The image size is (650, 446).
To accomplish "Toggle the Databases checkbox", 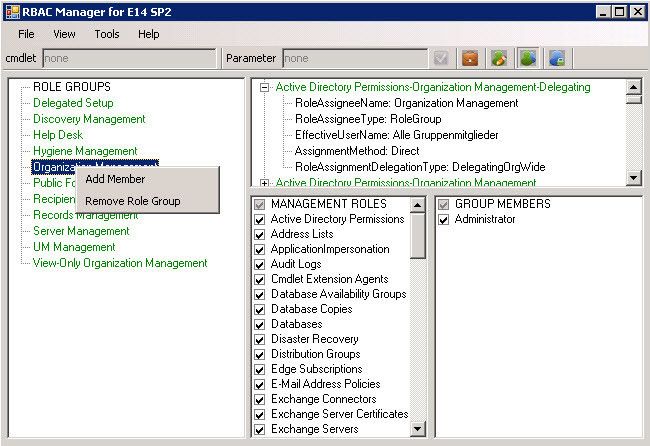I will (260, 325).
